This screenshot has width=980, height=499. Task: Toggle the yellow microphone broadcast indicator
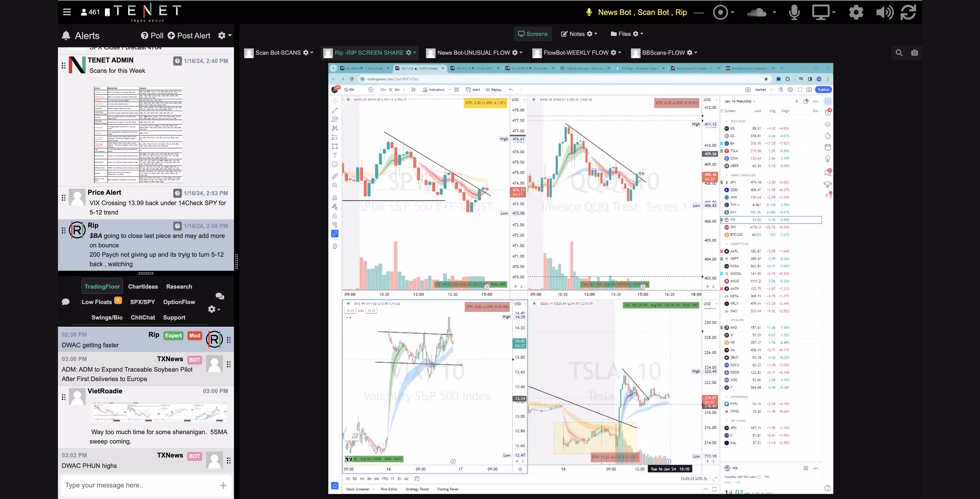(589, 12)
